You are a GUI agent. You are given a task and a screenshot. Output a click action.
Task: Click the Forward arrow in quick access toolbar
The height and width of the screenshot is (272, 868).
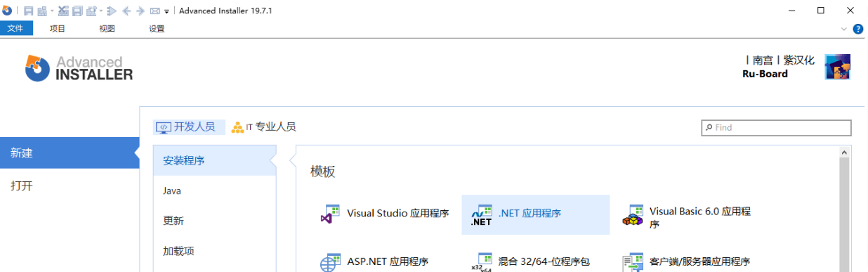point(140,11)
